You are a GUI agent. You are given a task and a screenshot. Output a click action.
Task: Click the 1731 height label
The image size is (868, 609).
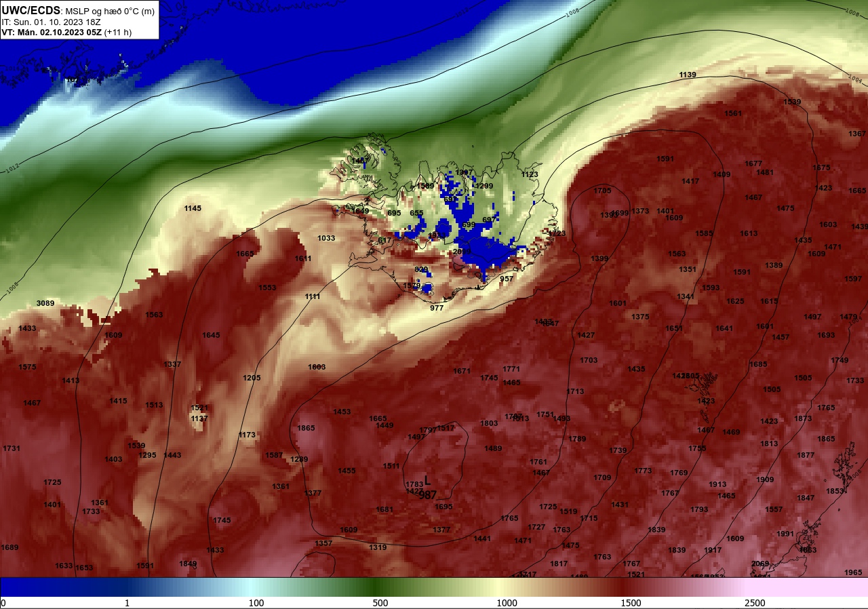pyautogui.click(x=12, y=448)
